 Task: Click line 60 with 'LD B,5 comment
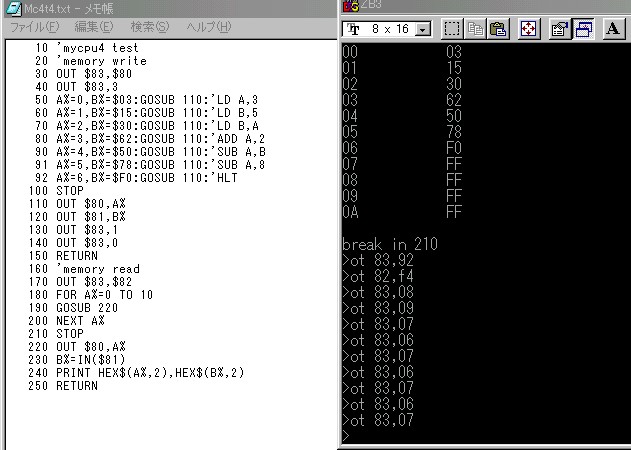point(146,113)
